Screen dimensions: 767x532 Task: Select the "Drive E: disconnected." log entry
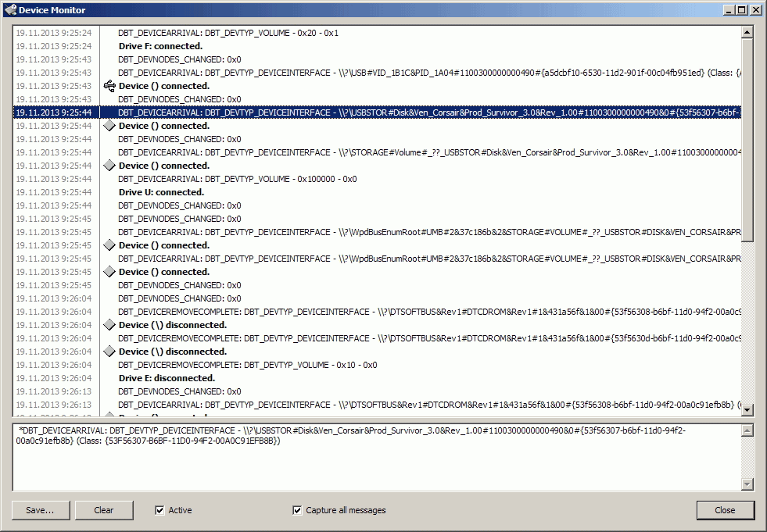(x=167, y=378)
